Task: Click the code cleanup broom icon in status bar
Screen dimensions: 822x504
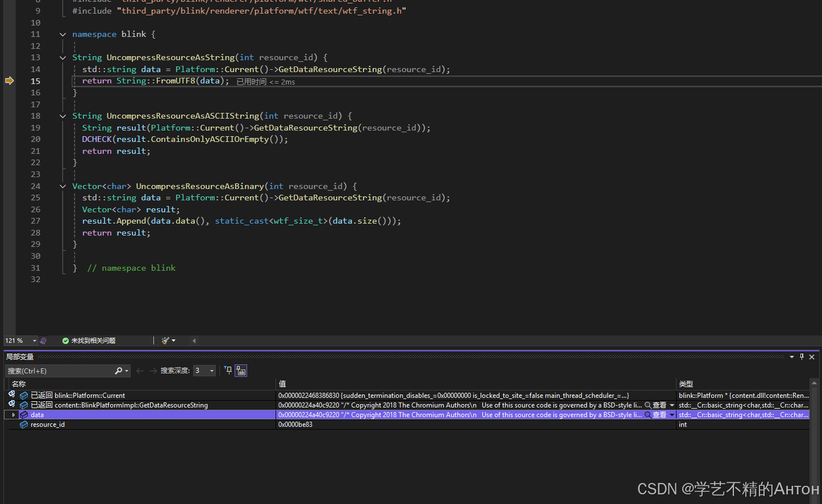Action: click(165, 340)
